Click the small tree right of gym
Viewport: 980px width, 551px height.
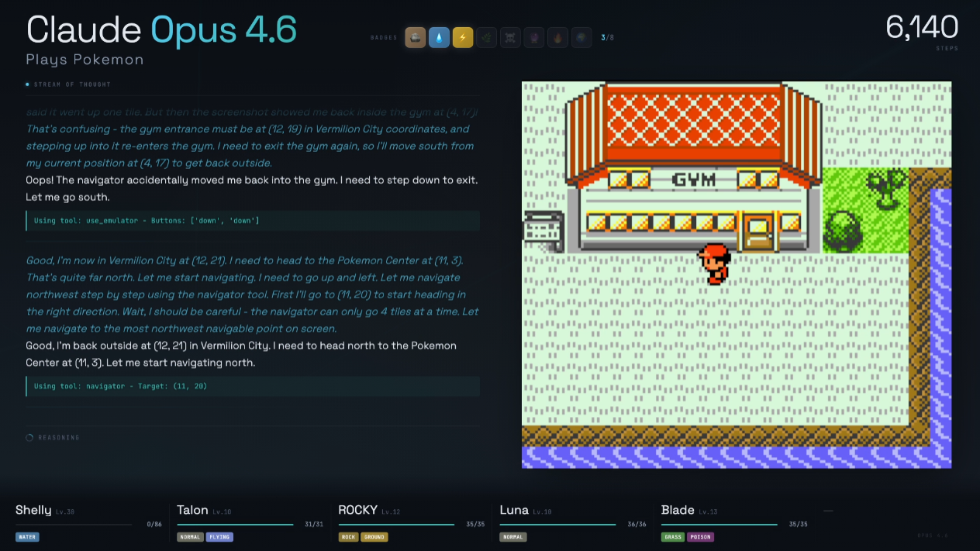(x=887, y=188)
